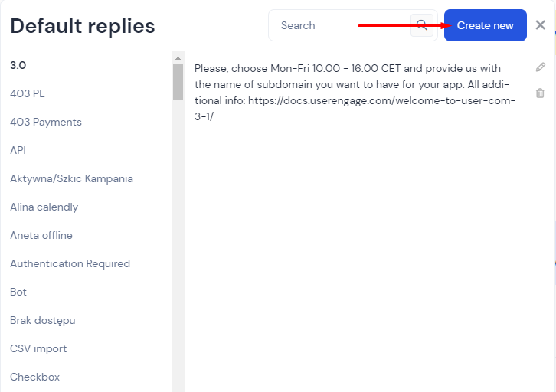
Task: Select the Alina calendly reply
Action: click(44, 207)
